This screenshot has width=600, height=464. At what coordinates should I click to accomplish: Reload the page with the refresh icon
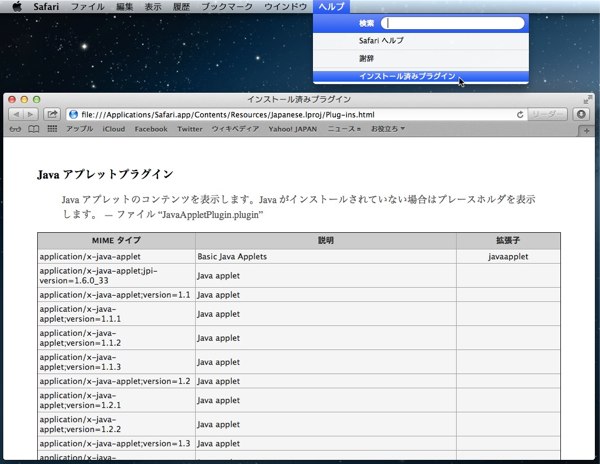pos(520,114)
